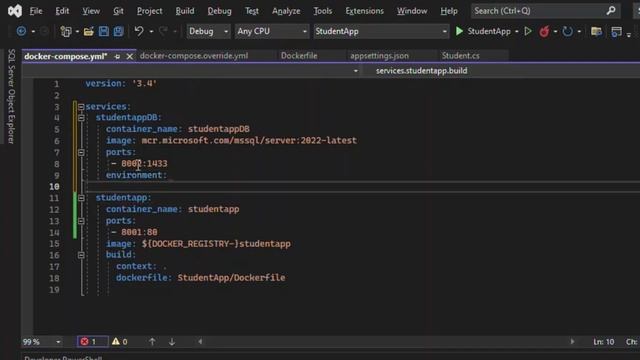Open the Debug menu
Image resolution: width=640 pixels, height=360 pixels.
pyautogui.click(x=219, y=11)
